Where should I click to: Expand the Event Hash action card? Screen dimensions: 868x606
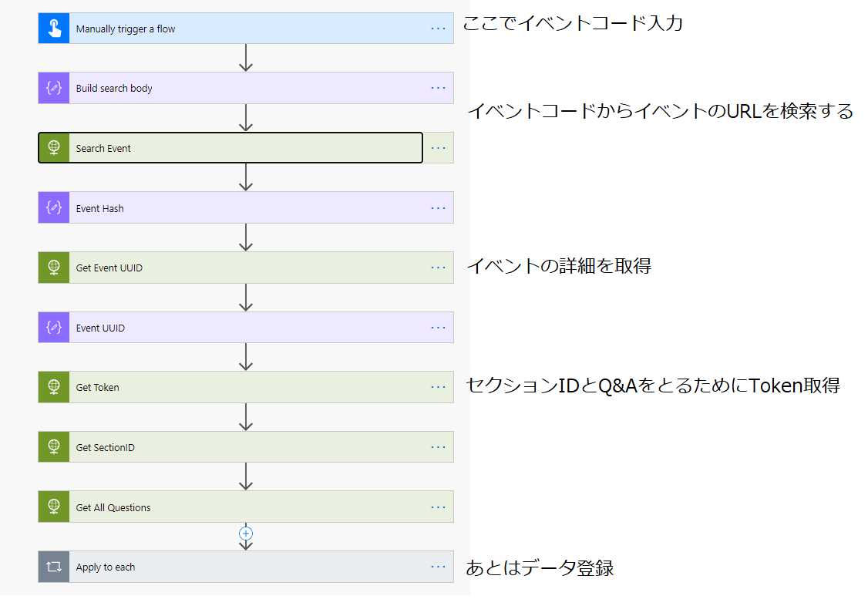[x=246, y=207]
